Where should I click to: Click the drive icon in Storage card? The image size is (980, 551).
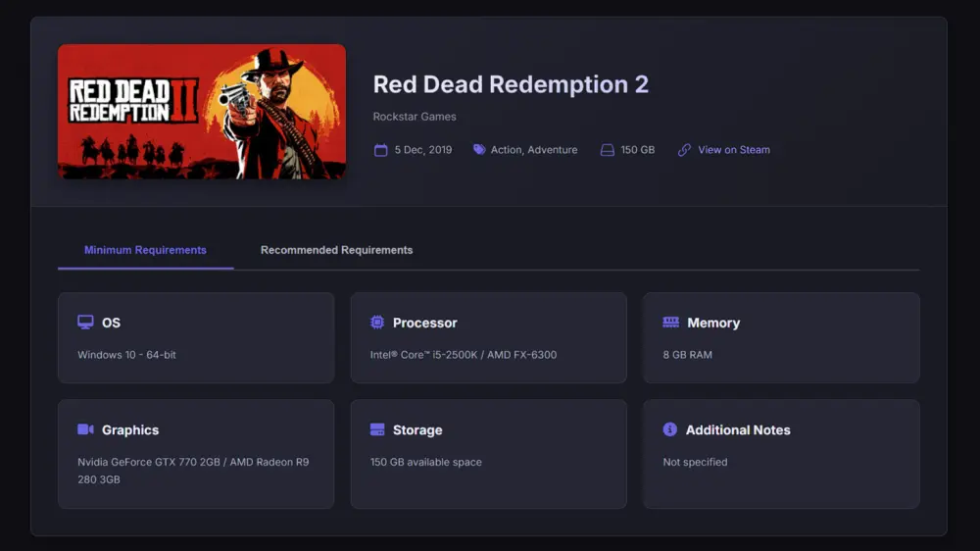pos(377,429)
